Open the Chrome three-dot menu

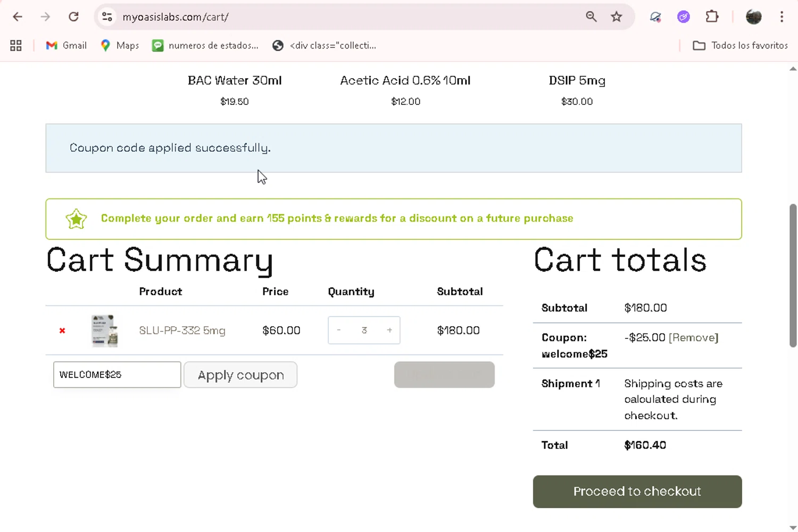[x=782, y=17]
